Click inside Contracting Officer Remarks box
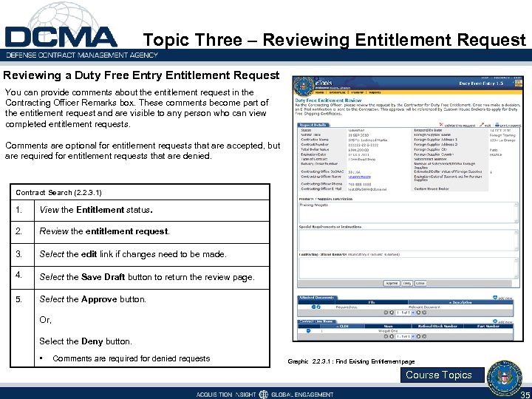The image size is (532, 399). coord(408,268)
